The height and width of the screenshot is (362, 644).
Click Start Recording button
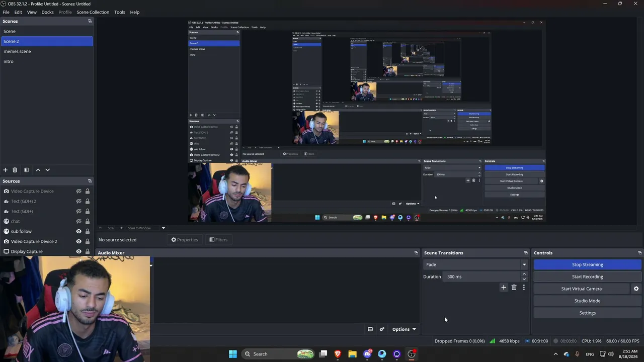587,277
